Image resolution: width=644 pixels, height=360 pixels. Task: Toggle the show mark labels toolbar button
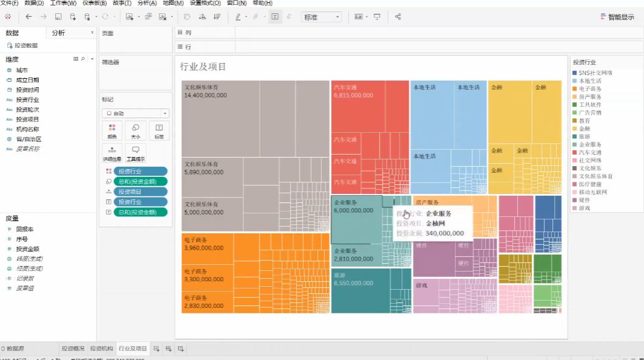pos(274,17)
